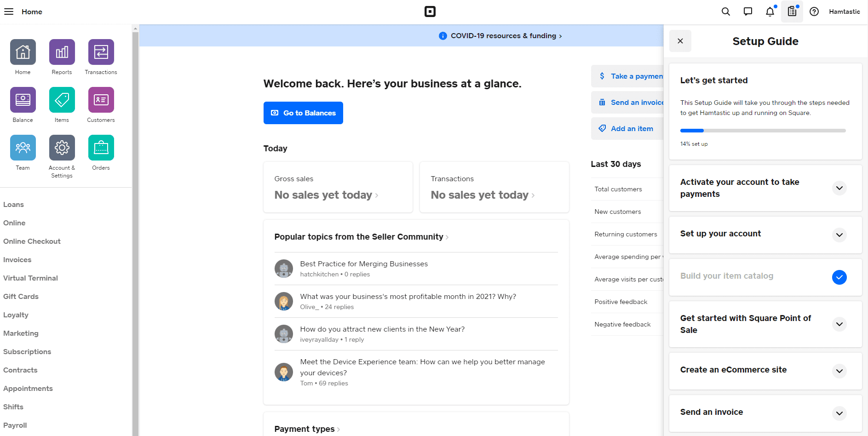Uncheck the completed Build your item catalog step
The image size is (868, 436).
(x=839, y=277)
